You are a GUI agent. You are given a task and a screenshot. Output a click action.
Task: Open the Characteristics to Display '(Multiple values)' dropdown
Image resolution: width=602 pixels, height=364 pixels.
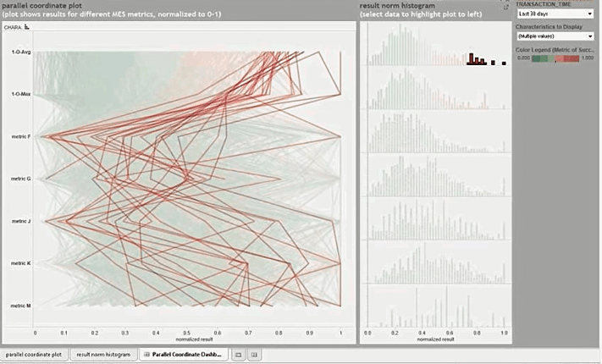click(555, 36)
